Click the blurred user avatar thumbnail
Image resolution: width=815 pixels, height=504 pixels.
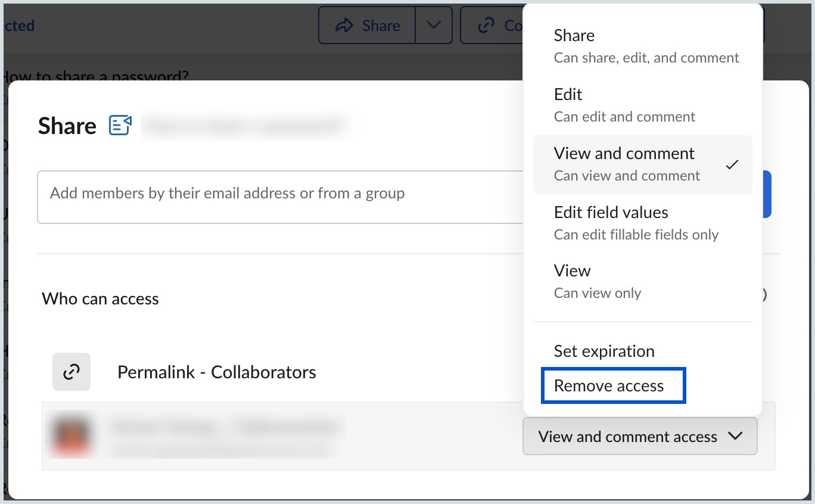click(x=71, y=436)
